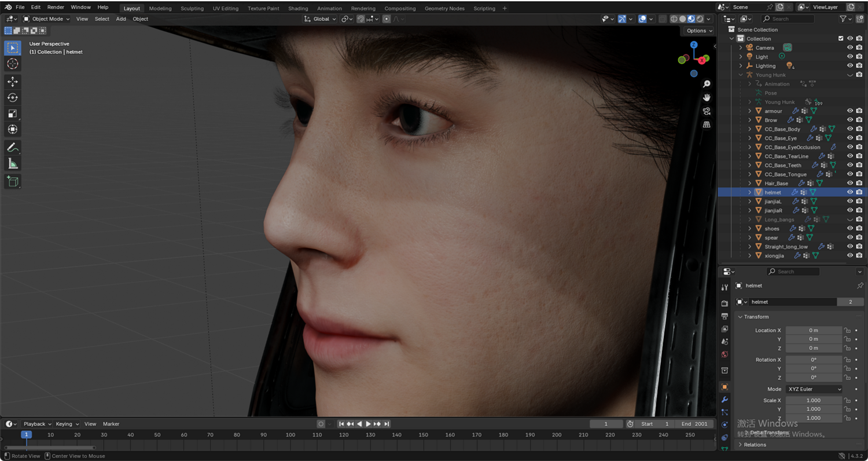Select the Scale tool

[12, 114]
